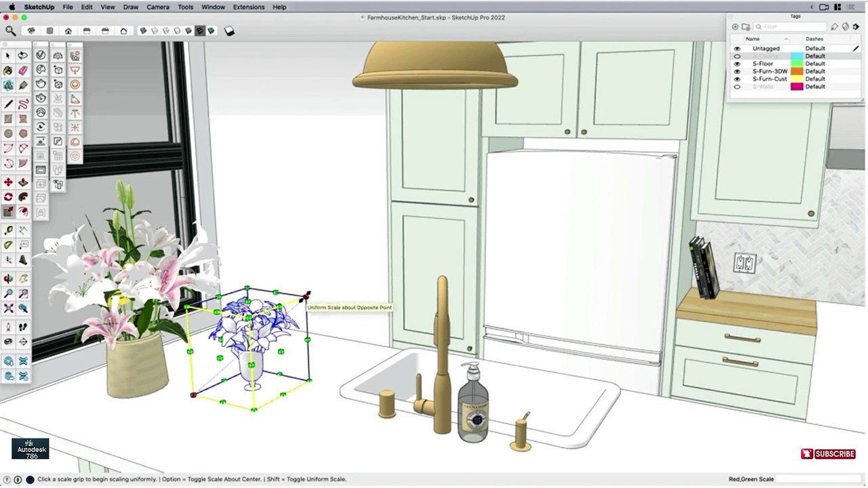
Task: Click the Add Tag plus icon
Action: (x=735, y=27)
